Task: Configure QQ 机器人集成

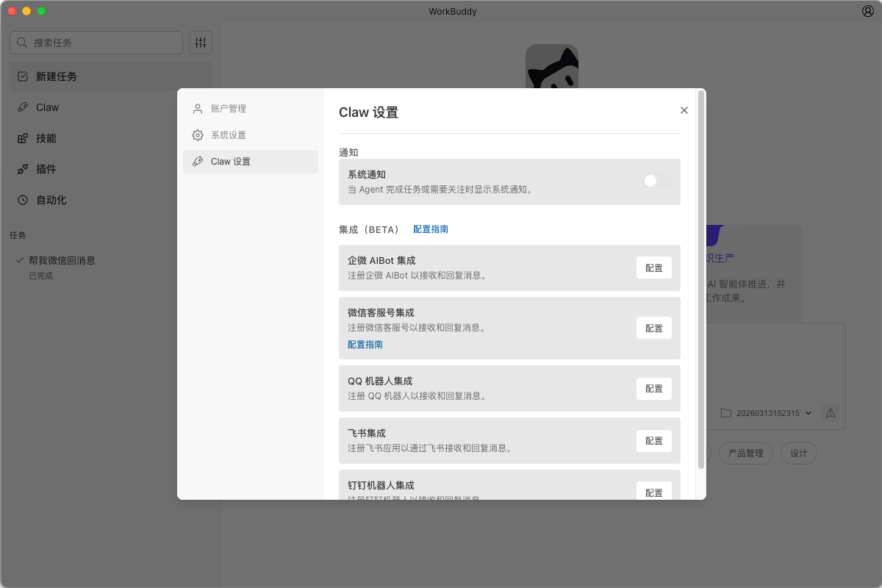Action: tap(654, 389)
